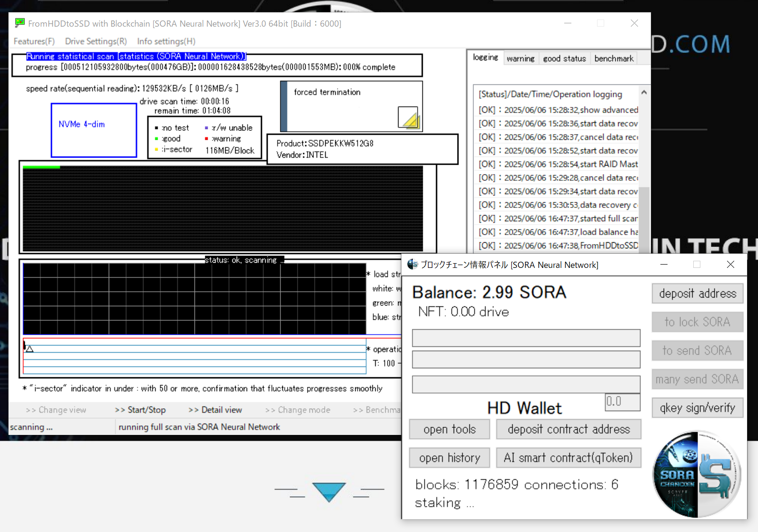Click the open tools button
This screenshot has height=532, width=758.
[x=449, y=429]
